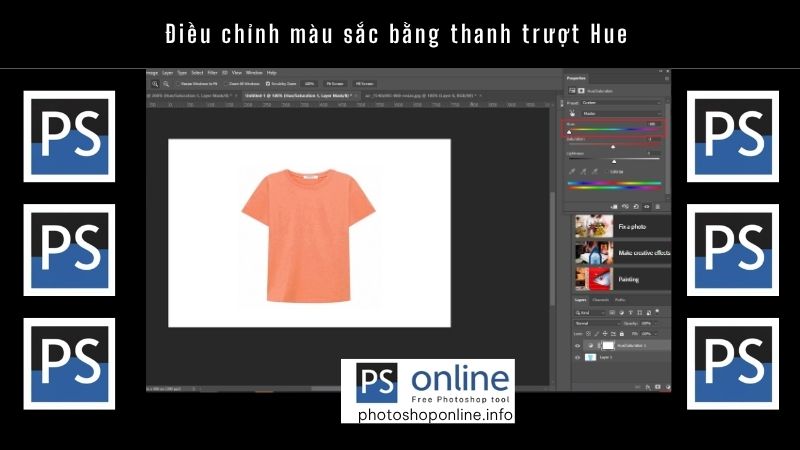
Task: Select the Subtract from Sample eyedropper
Action: click(594, 171)
